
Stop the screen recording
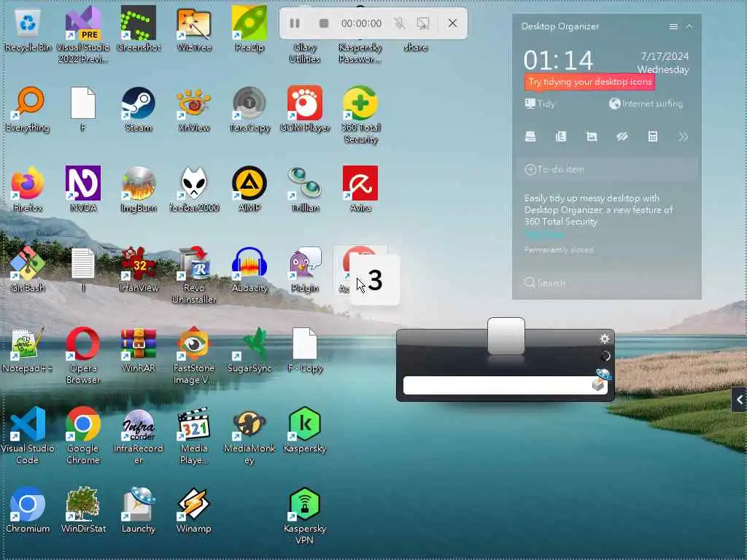pos(324,23)
